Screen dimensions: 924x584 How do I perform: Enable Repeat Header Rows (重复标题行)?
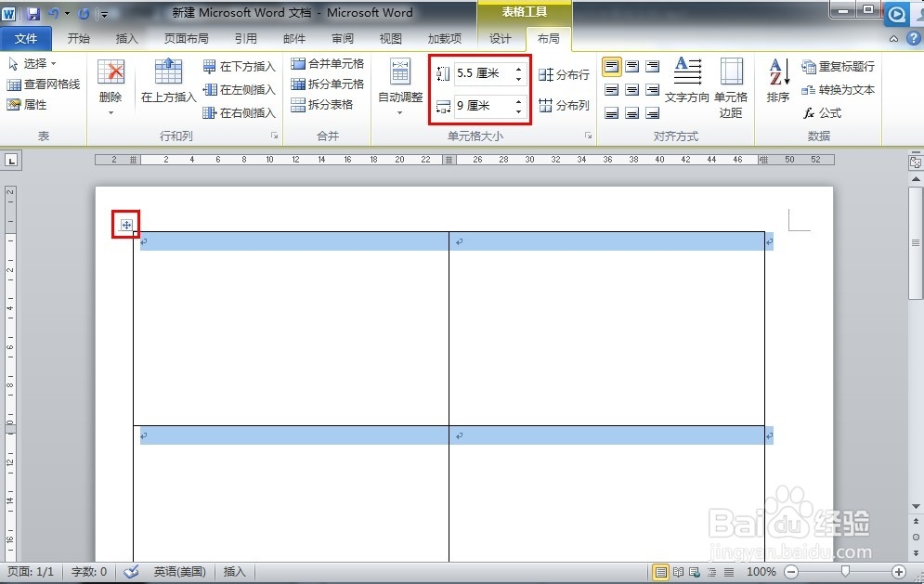point(839,66)
